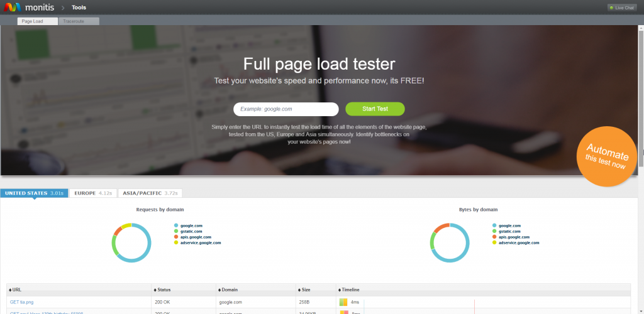Sort table by Status column
The height and width of the screenshot is (314, 644).
164,290
